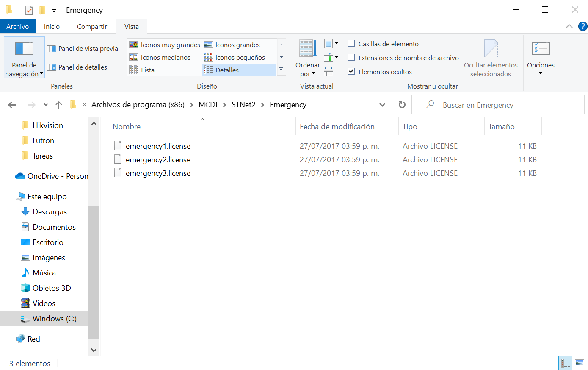Open the Opciones dropdown
This screenshot has width=588, height=370.
541,58
